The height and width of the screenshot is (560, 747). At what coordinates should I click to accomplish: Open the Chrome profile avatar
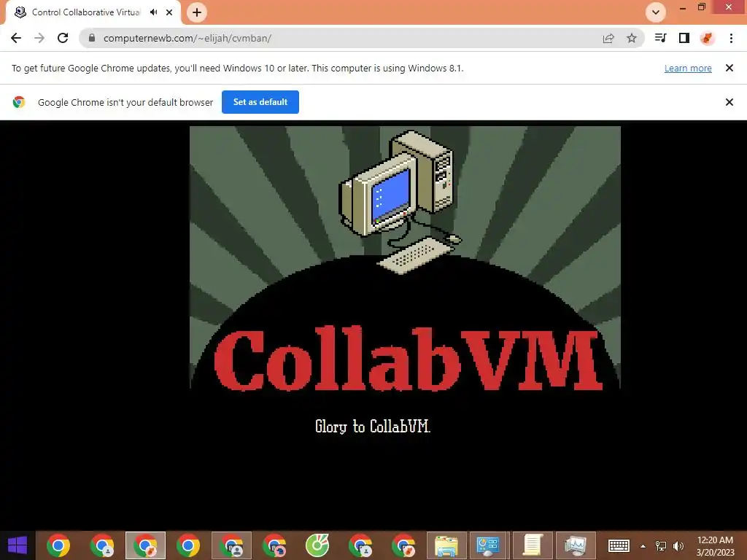pyautogui.click(x=708, y=38)
